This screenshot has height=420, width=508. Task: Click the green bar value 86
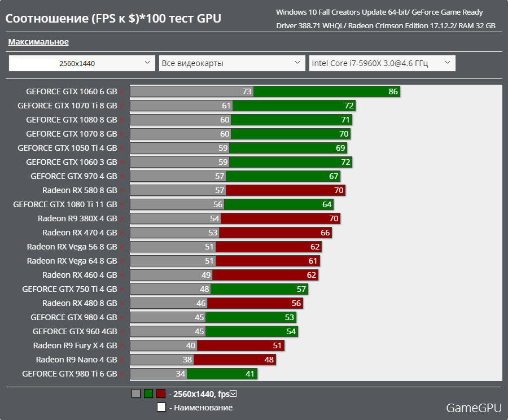point(393,91)
